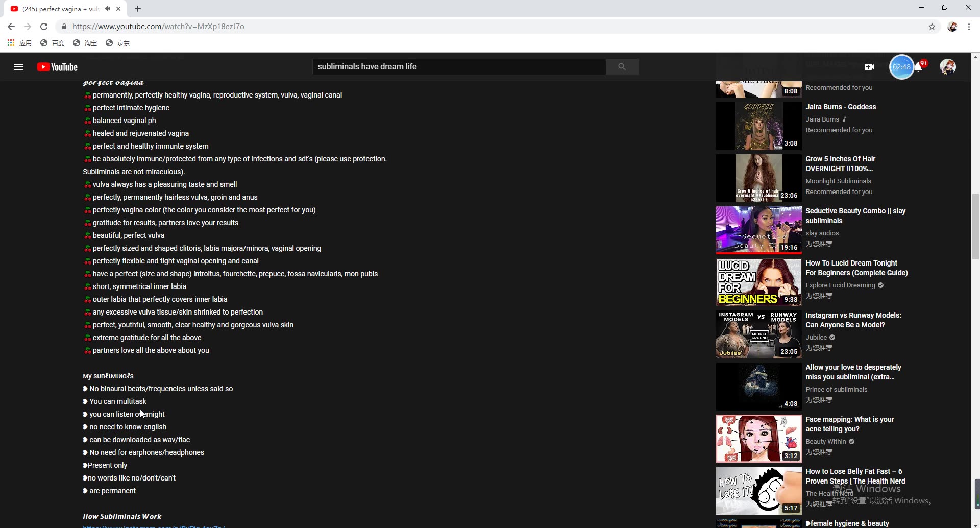Open Jaira Burns - Goddess thumbnail
The height and width of the screenshot is (528, 980).
[758, 126]
